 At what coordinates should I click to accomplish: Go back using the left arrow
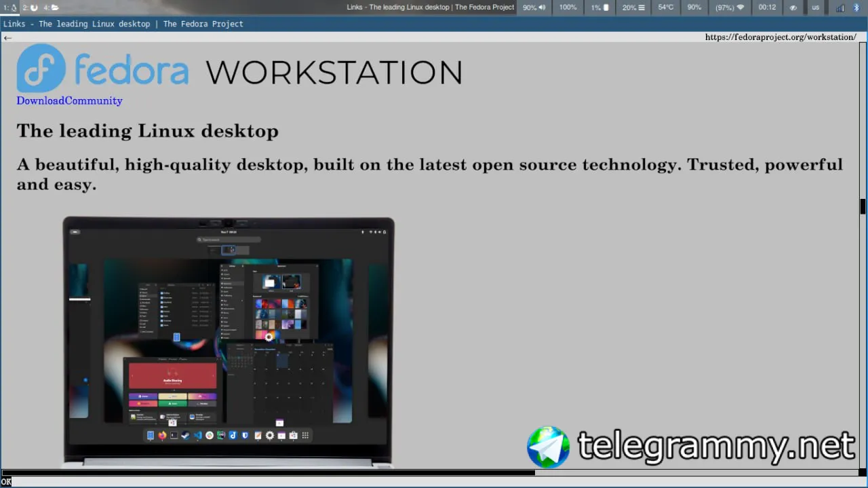click(x=7, y=38)
